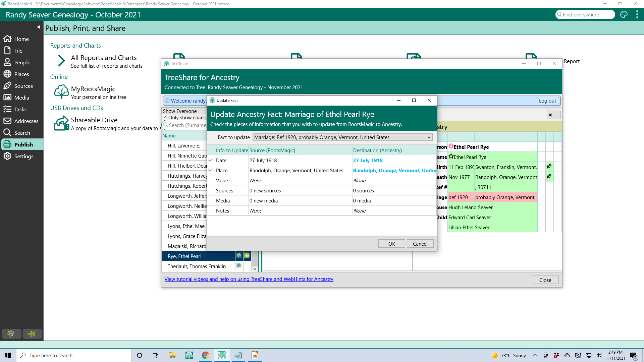This screenshot has height=362, width=644.
Task: Open Windows Start menu
Action: click(x=8, y=355)
